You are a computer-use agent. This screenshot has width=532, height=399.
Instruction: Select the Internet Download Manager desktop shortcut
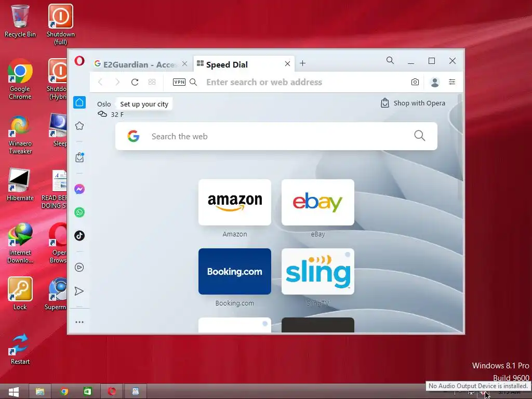[20, 243]
